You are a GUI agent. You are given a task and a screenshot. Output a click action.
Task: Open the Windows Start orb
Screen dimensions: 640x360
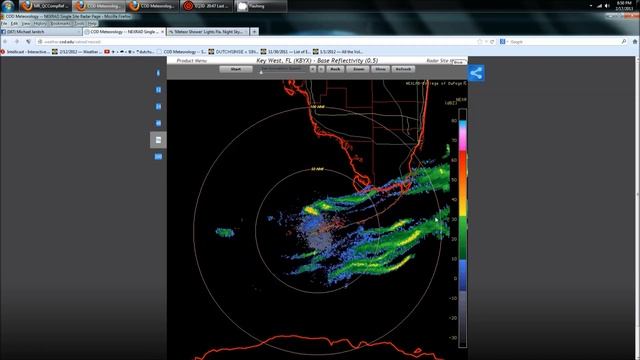[x=8, y=6]
